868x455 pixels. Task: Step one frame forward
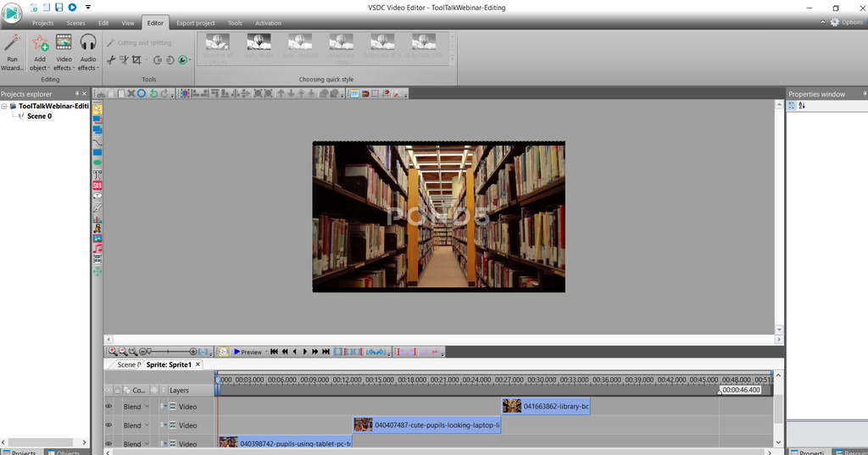coord(305,352)
